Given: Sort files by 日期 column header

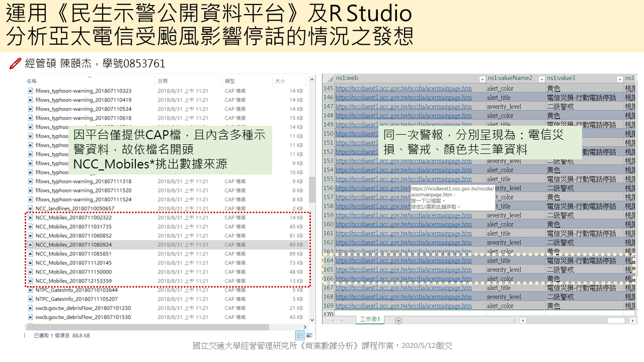Looking at the screenshot, I should 163,81.
